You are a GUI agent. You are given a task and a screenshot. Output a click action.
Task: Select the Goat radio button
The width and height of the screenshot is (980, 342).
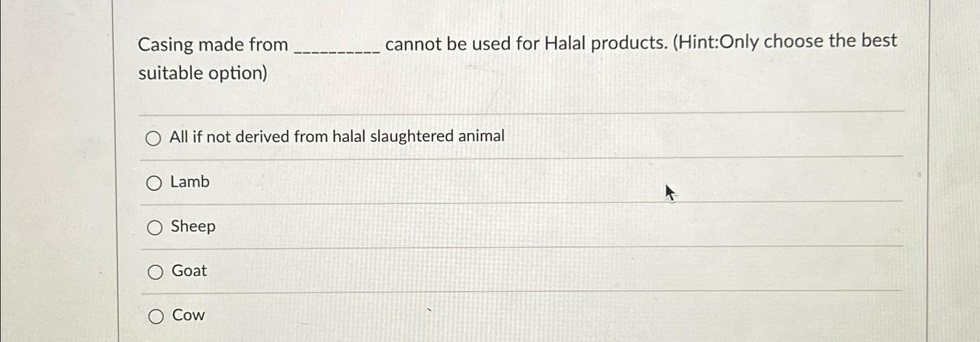click(x=155, y=271)
